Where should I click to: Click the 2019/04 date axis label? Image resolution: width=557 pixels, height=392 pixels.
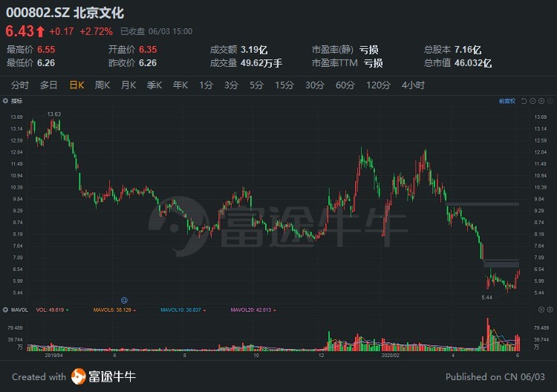point(54,355)
